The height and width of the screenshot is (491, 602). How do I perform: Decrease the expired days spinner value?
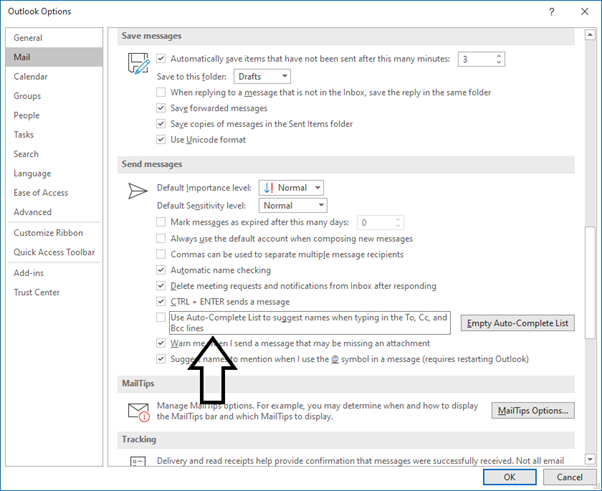pyautogui.click(x=398, y=225)
